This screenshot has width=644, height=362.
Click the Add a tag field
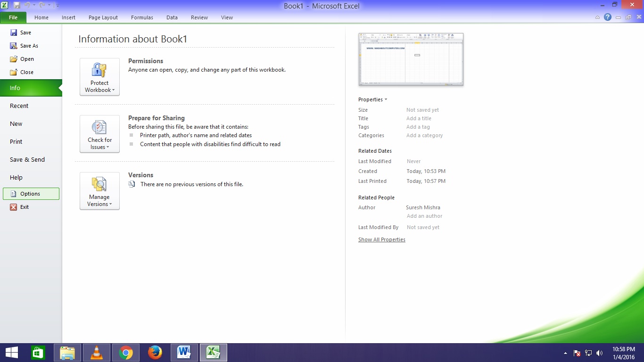click(x=418, y=127)
